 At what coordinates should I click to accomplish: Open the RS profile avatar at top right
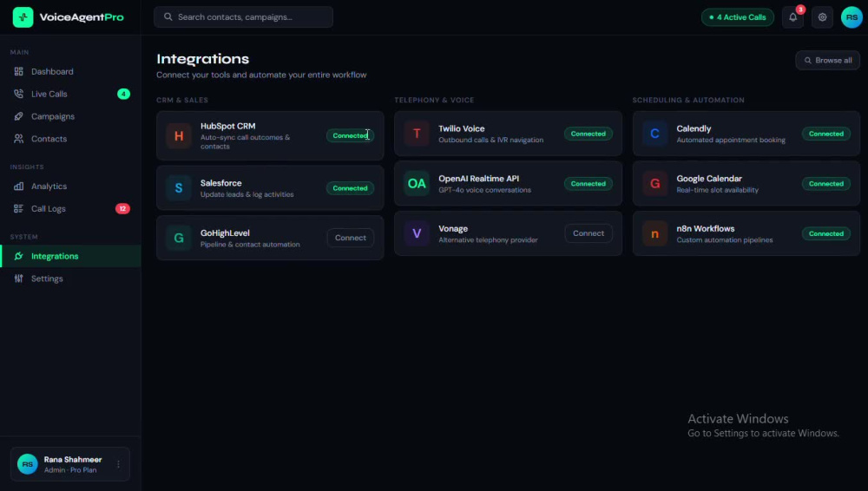click(852, 17)
